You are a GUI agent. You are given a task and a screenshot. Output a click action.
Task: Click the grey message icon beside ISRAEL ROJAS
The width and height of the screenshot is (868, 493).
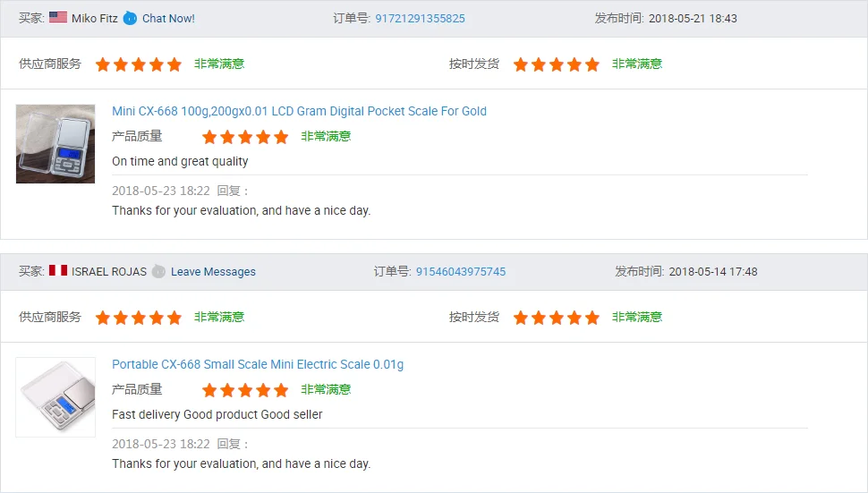tap(158, 271)
